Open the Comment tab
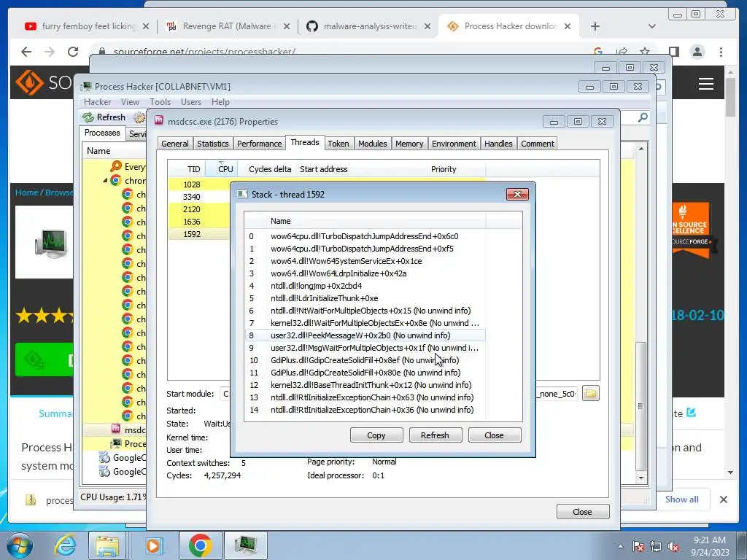 tap(538, 144)
